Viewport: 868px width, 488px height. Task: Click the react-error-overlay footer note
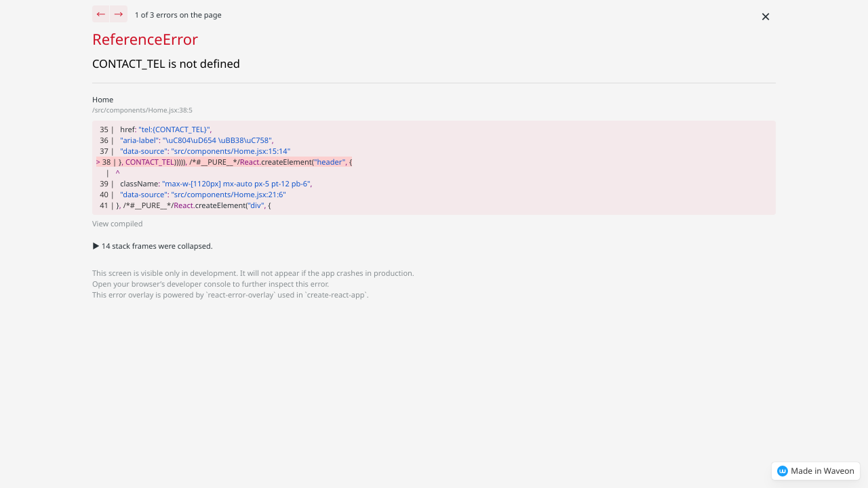tap(231, 295)
